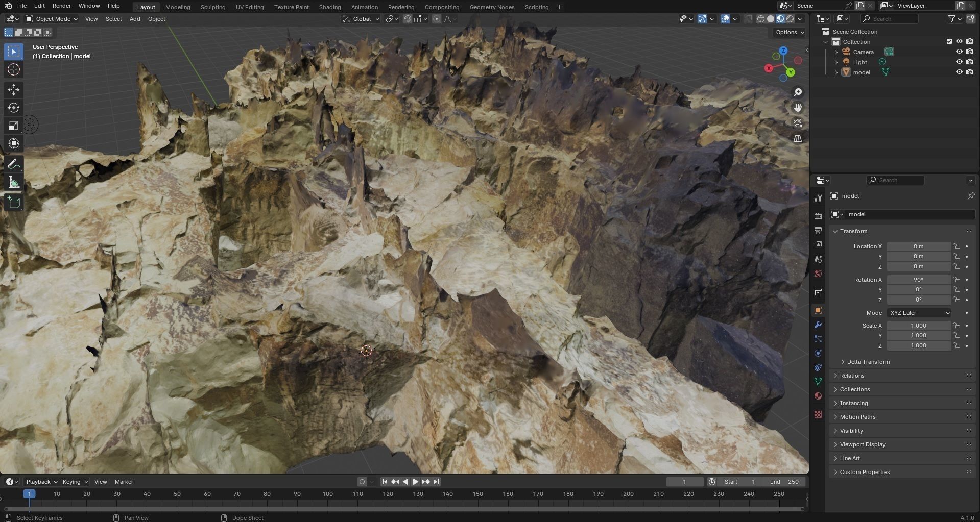
Task: Click the pan view hand icon
Action: tap(798, 108)
